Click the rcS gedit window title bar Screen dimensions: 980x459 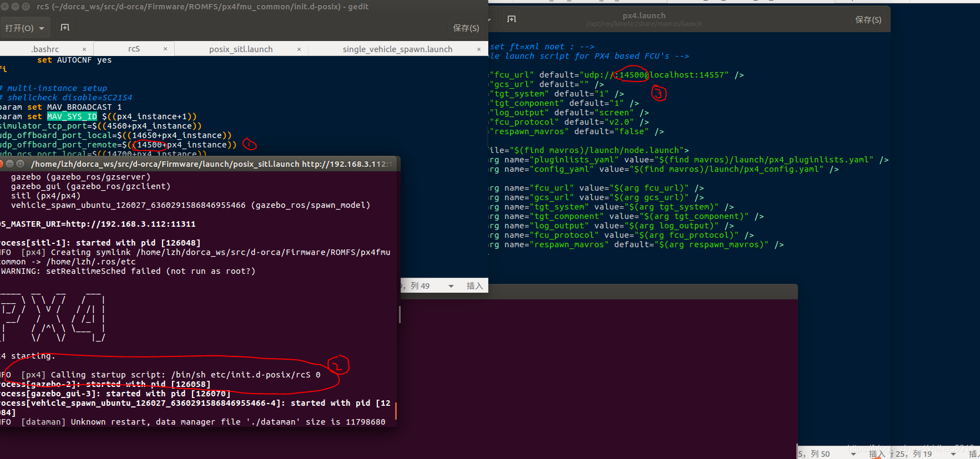point(203,7)
